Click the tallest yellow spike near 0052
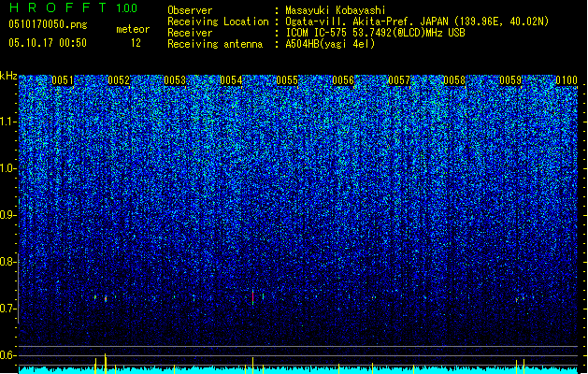Image resolution: width=588 pixels, height=374 pixels. (106, 363)
